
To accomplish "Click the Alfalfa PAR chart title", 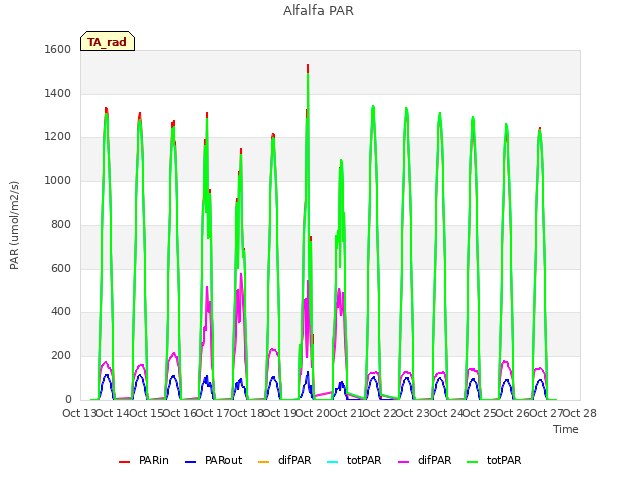I will [x=318, y=11].
